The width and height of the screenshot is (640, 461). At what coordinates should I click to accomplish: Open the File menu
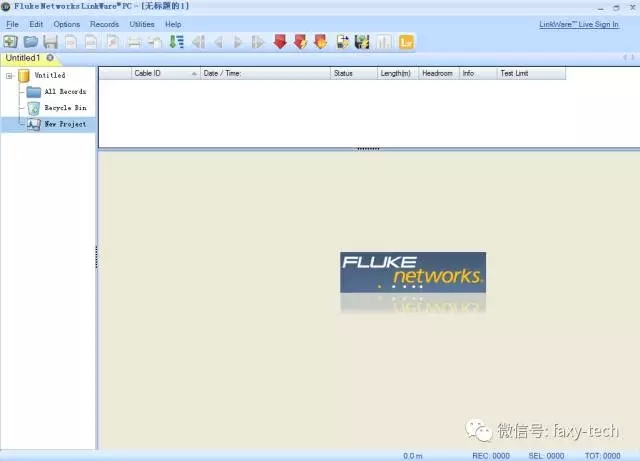(x=12, y=24)
